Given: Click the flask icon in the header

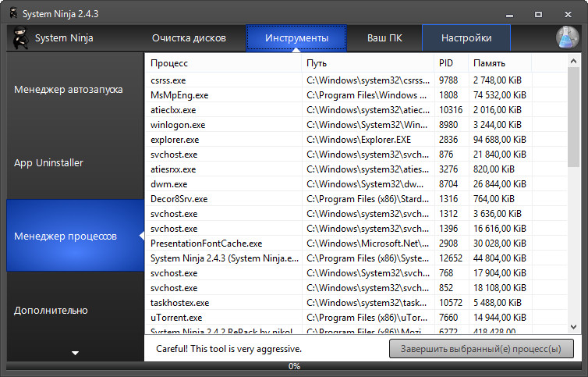Looking at the screenshot, I should pyautogui.click(x=568, y=37).
